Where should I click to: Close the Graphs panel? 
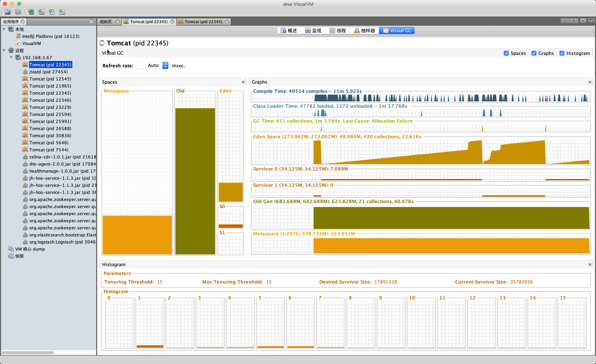pos(590,82)
